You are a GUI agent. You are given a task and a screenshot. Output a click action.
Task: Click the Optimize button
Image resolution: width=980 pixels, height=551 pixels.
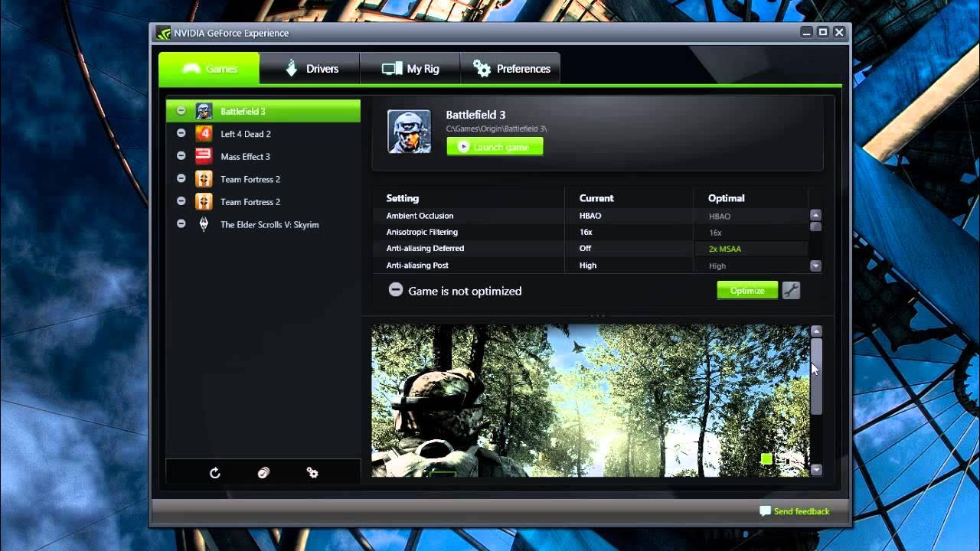[747, 291]
